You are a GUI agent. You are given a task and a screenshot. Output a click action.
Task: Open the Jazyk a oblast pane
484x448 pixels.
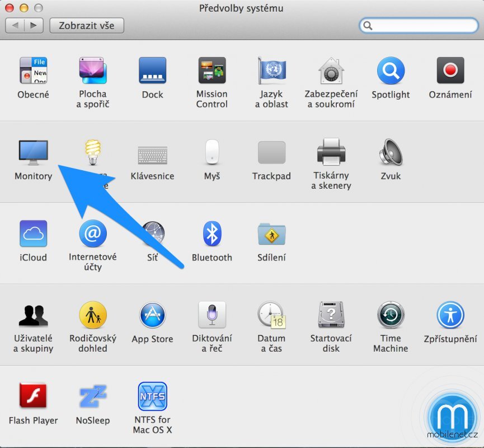[x=271, y=71]
